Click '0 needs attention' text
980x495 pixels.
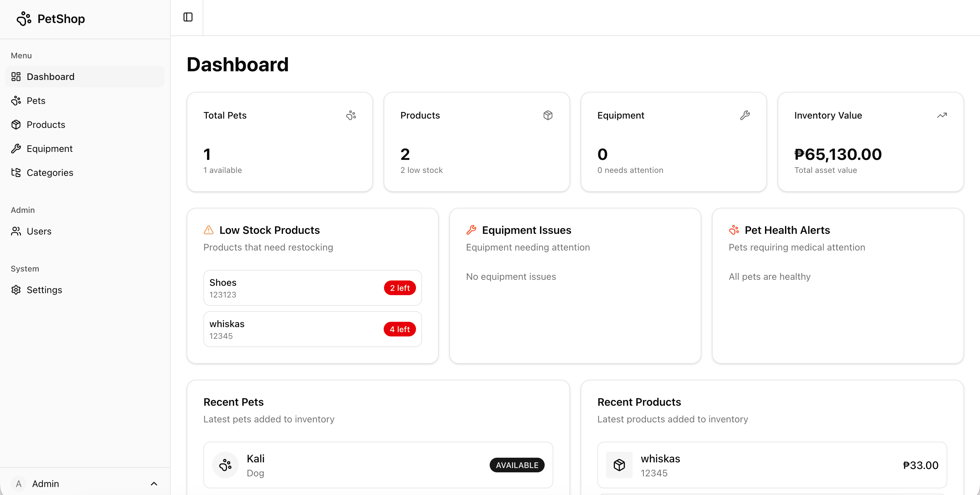(x=630, y=170)
